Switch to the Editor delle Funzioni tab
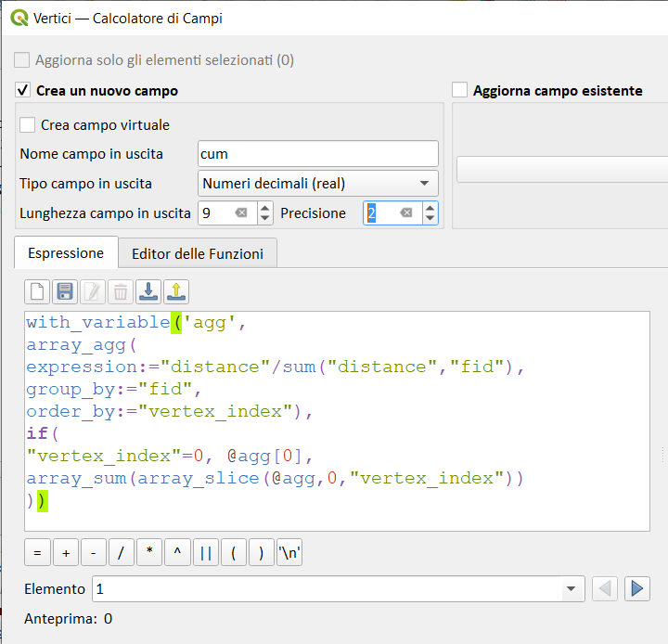 (198, 253)
